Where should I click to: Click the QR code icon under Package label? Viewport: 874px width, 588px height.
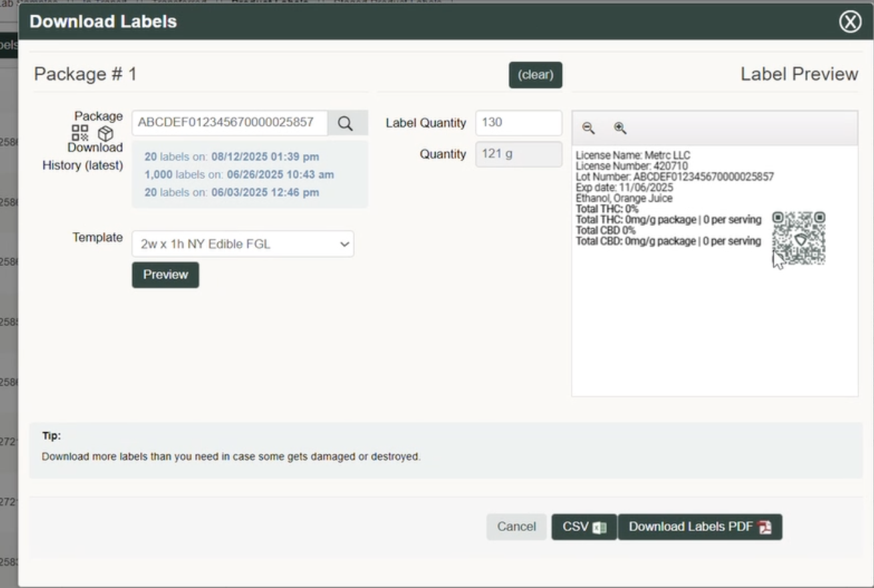pos(80,133)
